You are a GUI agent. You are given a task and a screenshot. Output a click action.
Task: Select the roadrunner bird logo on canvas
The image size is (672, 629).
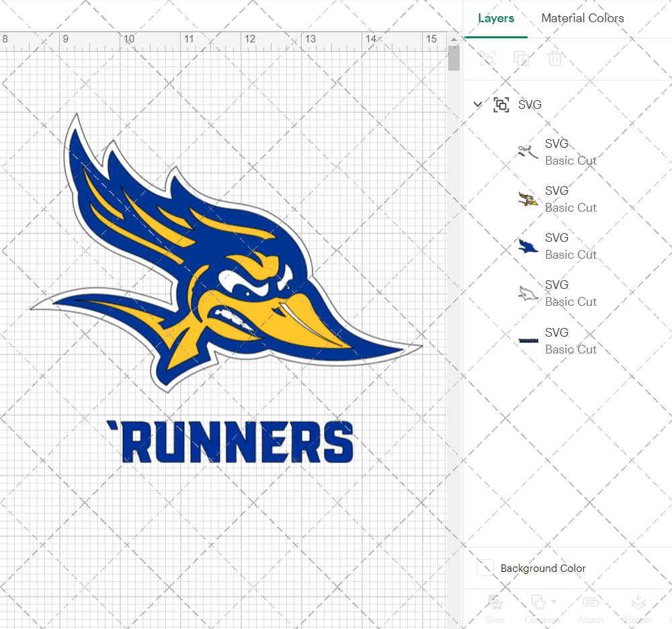pyautogui.click(x=226, y=253)
